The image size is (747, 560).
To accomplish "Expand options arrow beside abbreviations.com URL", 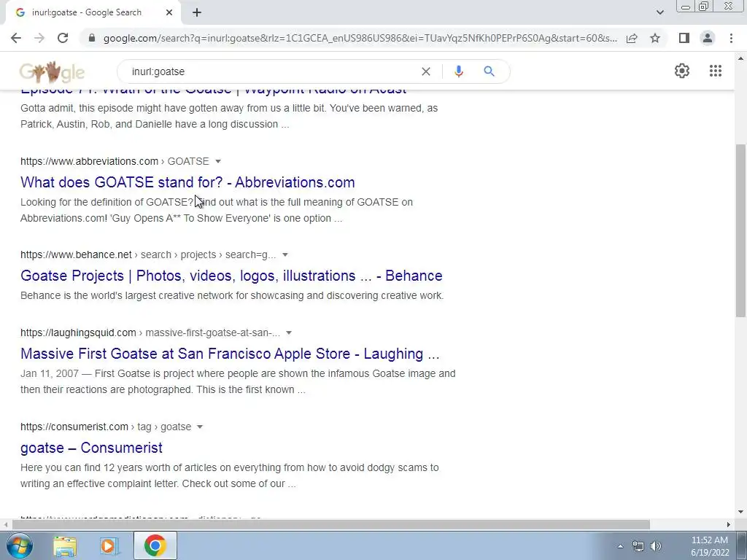I will click(218, 161).
